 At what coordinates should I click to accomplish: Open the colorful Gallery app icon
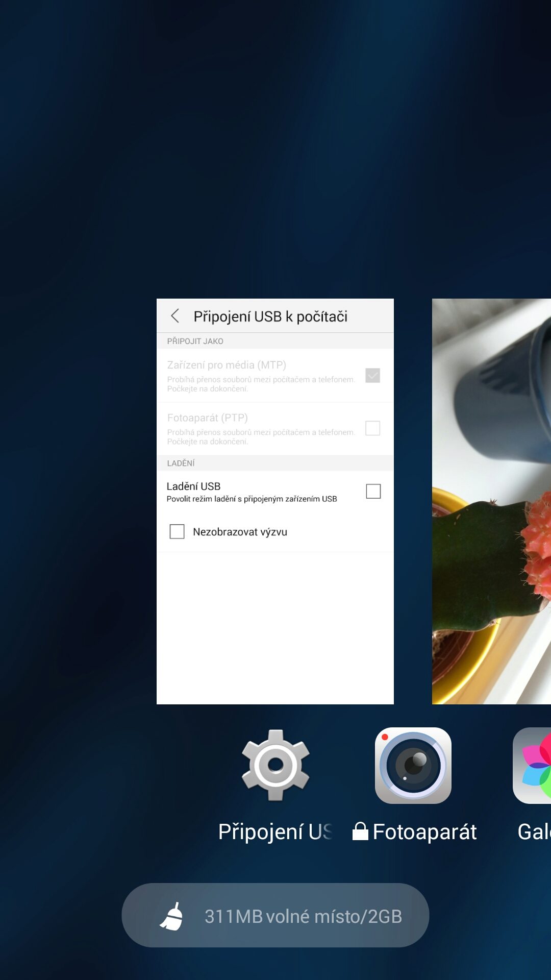(533, 765)
